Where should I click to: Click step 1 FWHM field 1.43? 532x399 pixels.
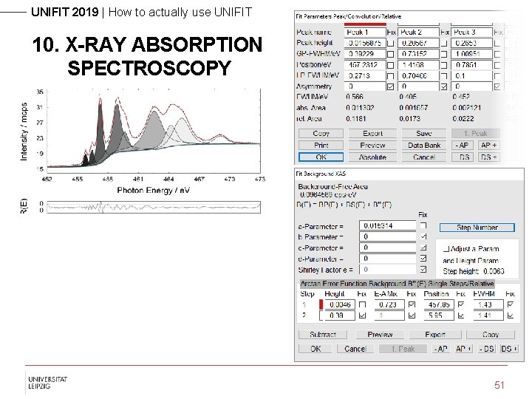point(488,304)
